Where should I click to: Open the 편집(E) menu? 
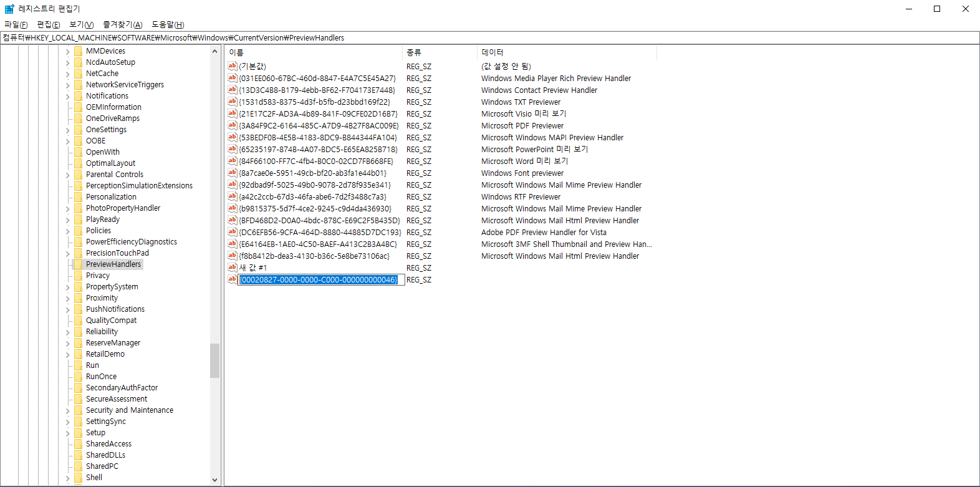click(49, 24)
